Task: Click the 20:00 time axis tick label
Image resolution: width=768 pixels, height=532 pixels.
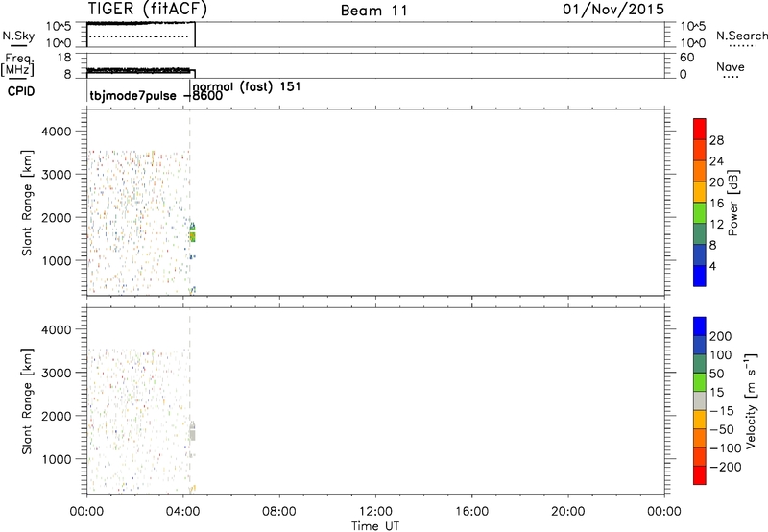Action: point(568,512)
